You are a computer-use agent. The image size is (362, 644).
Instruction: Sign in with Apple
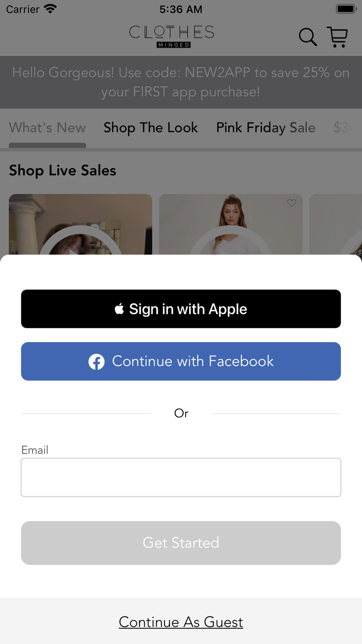(x=181, y=309)
